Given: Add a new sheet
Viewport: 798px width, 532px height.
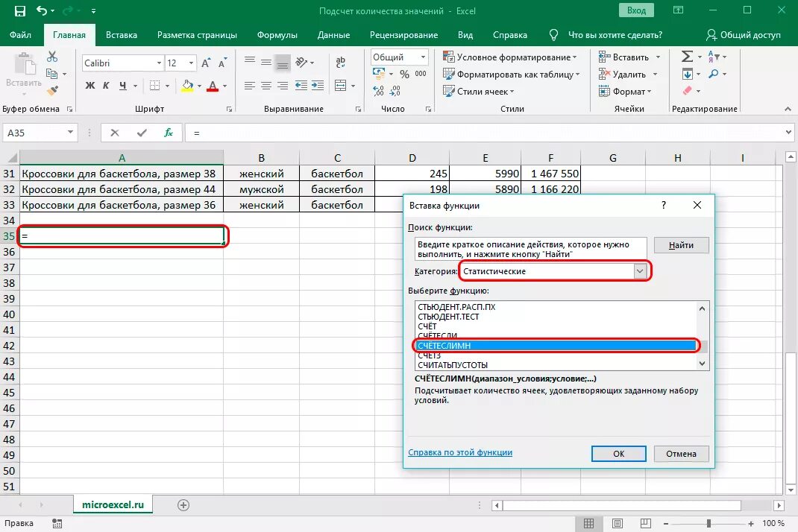Looking at the screenshot, I should coord(183,505).
